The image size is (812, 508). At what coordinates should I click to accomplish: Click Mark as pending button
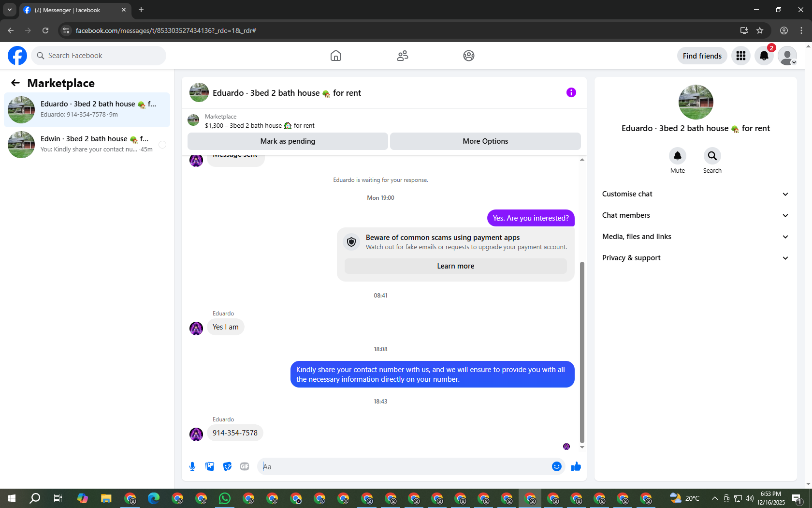click(x=288, y=141)
